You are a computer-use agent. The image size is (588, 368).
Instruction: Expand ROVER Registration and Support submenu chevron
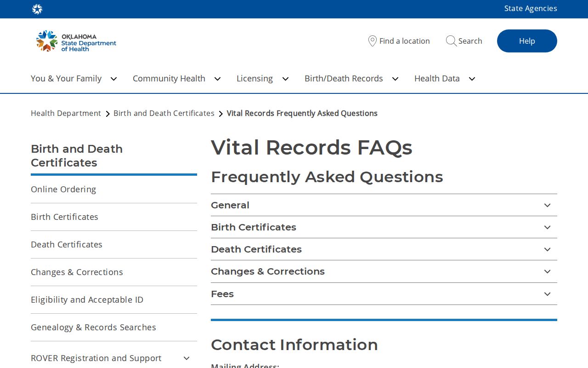click(x=187, y=358)
